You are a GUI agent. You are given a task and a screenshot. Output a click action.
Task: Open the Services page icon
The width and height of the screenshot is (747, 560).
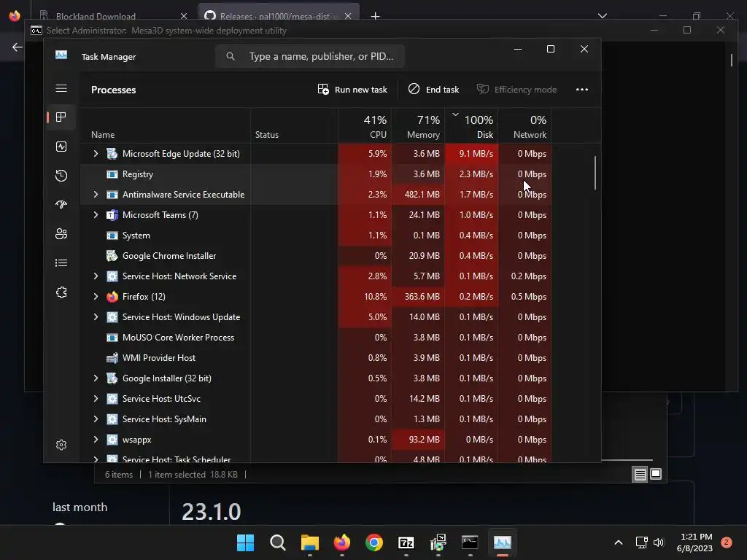pyautogui.click(x=61, y=292)
